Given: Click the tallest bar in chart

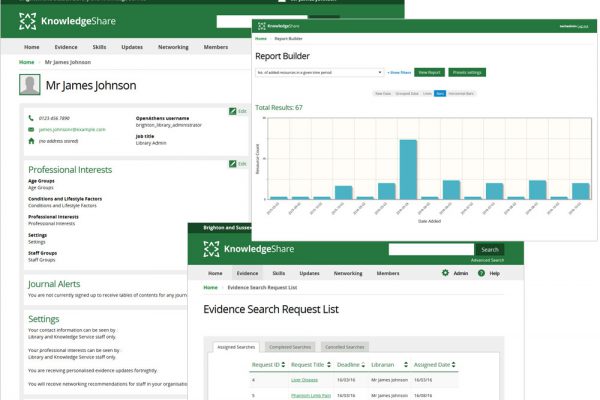Looking at the screenshot, I should tap(407, 169).
